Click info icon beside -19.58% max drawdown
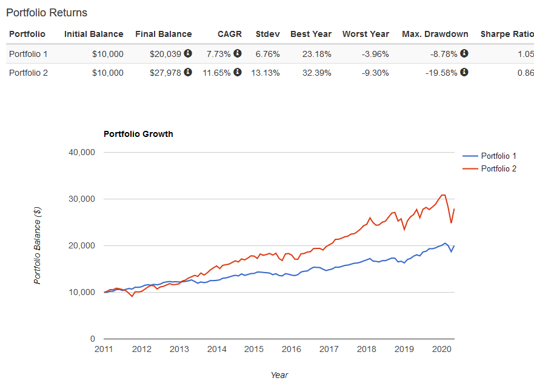The height and width of the screenshot is (392, 534). [464, 72]
